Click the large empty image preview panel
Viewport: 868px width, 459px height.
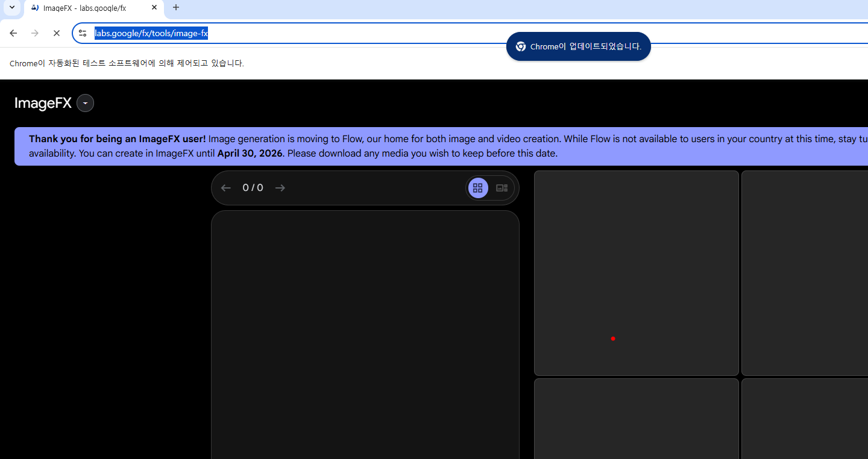click(x=365, y=334)
